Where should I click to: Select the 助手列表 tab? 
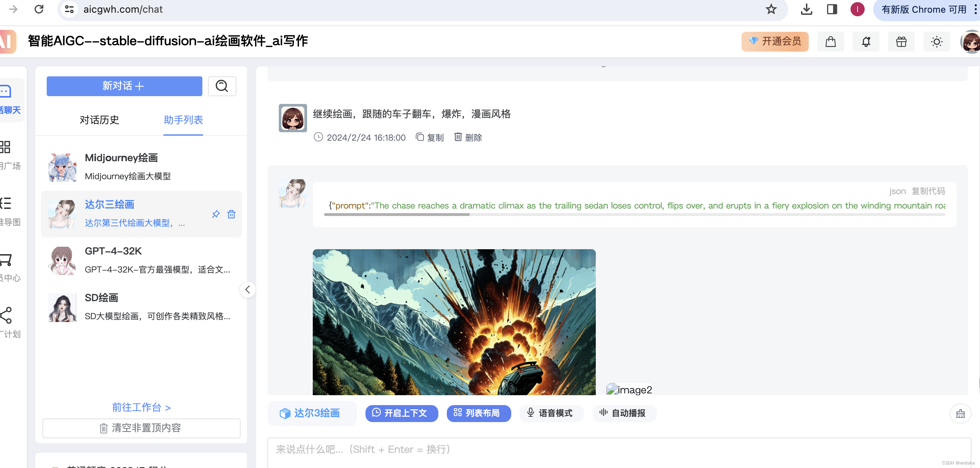(183, 120)
